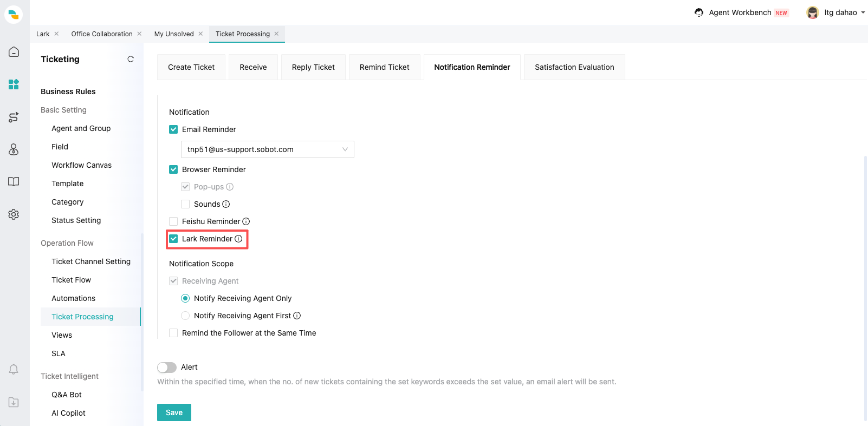The height and width of the screenshot is (426, 868).
Task: Open the knowledge base book icon
Action: pyautogui.click(x=14, y=182)
